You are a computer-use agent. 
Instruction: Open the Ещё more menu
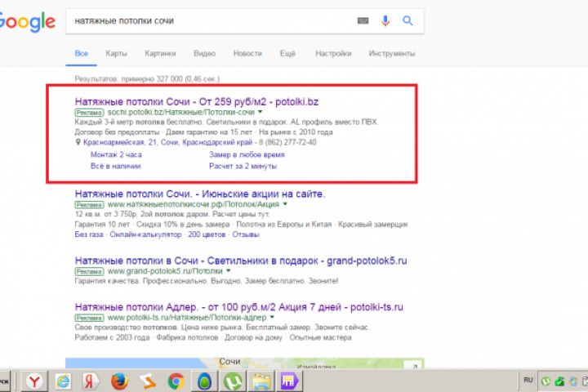tap(287, 53)
